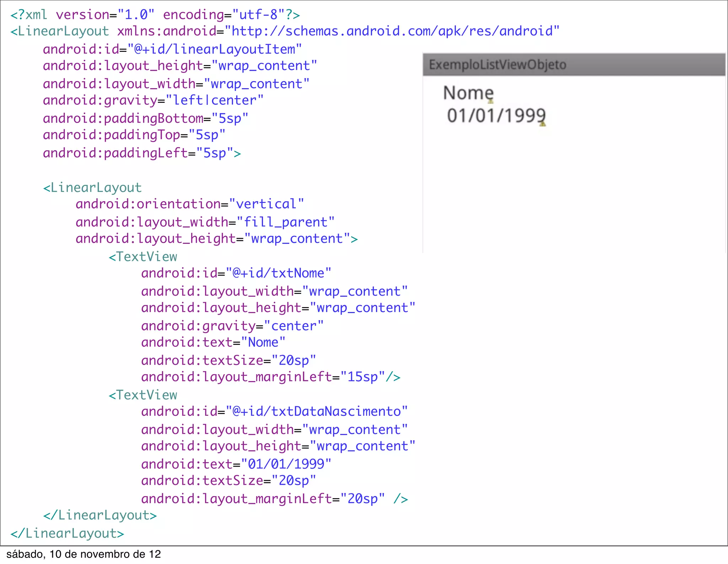
Task: Click the android:gravity="center" line
Action: coord(232,326)
